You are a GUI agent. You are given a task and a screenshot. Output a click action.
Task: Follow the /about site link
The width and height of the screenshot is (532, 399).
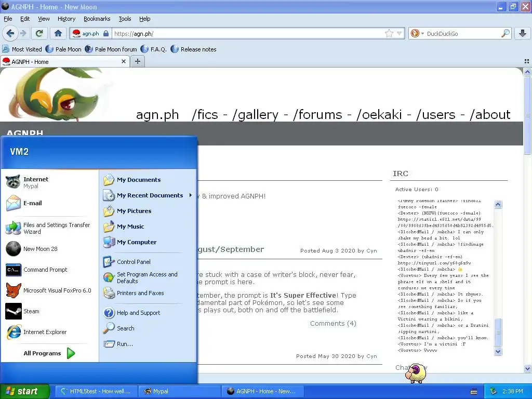490,115
